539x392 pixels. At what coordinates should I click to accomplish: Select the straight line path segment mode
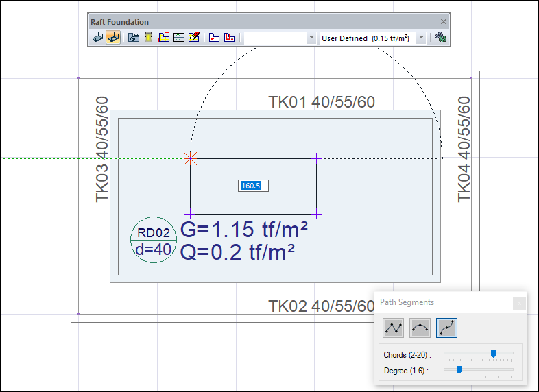click(394, 328)
